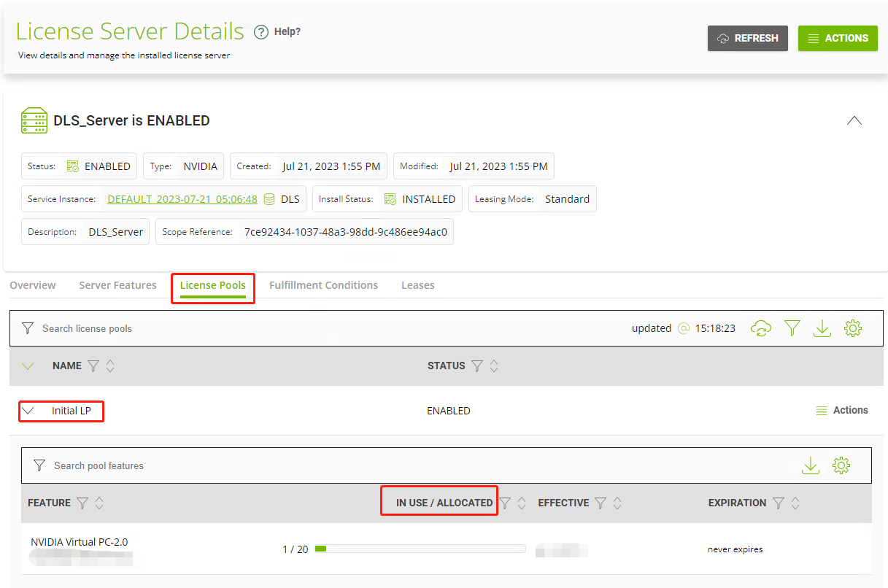Image resolution: width=888 pixels, height=588 pixels.
Task: Select the License Pools tab
Action: click(212, 285)
